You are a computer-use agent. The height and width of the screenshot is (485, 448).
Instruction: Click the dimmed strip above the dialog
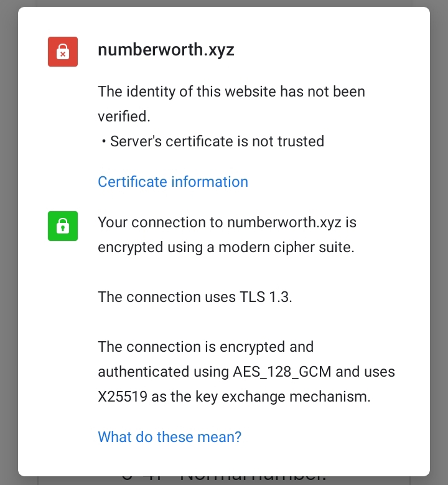224,3
